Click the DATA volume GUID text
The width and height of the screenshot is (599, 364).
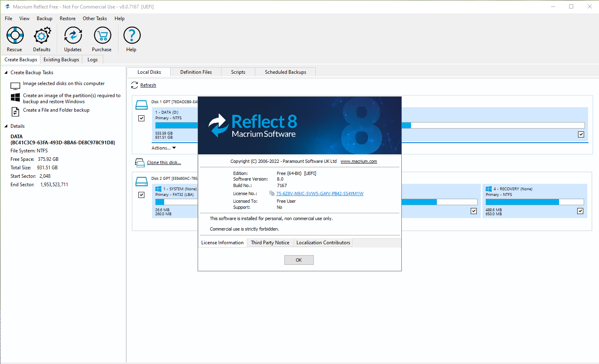63,143
